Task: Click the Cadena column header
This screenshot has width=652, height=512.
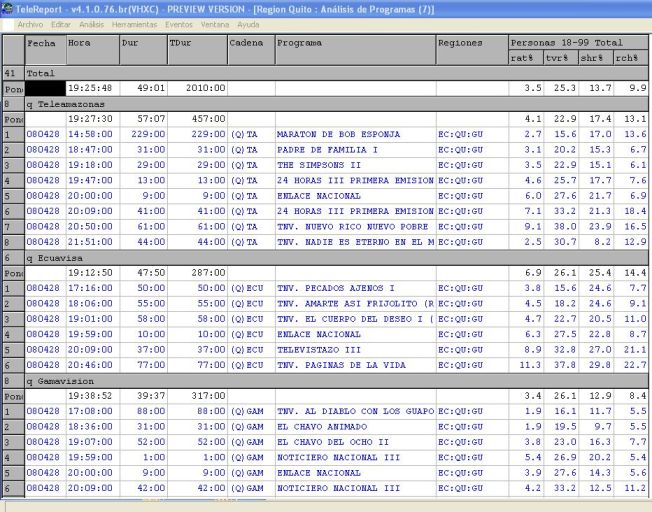Action: pyautogui.click(x=251, y=50)
